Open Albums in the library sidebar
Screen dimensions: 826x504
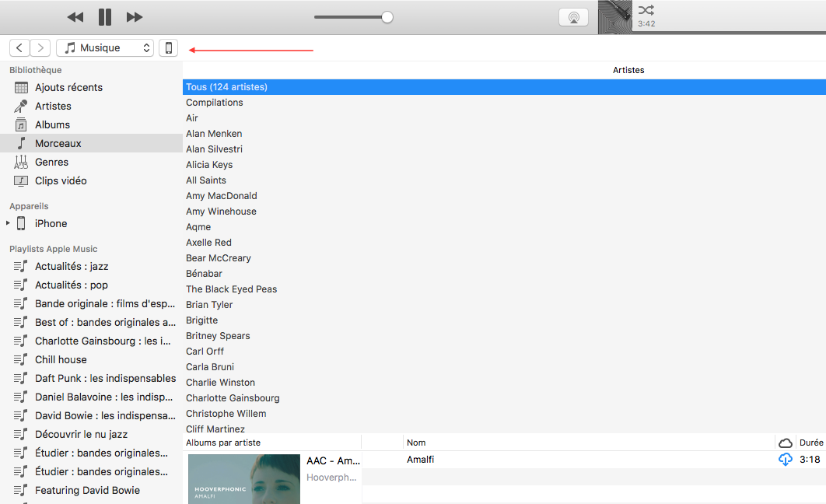[x=91, y=124]
